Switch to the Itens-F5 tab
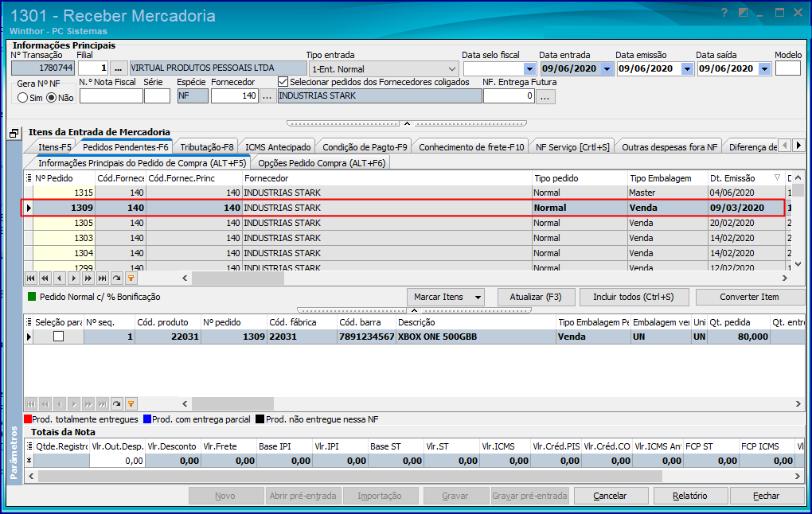Image resolution: width=812 pixels, height=514 pixels. click(54, 147)
